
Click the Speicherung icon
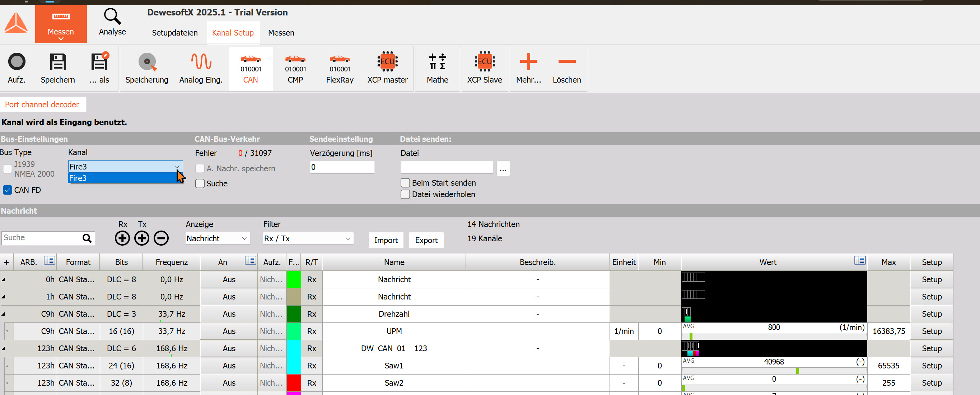147,69
